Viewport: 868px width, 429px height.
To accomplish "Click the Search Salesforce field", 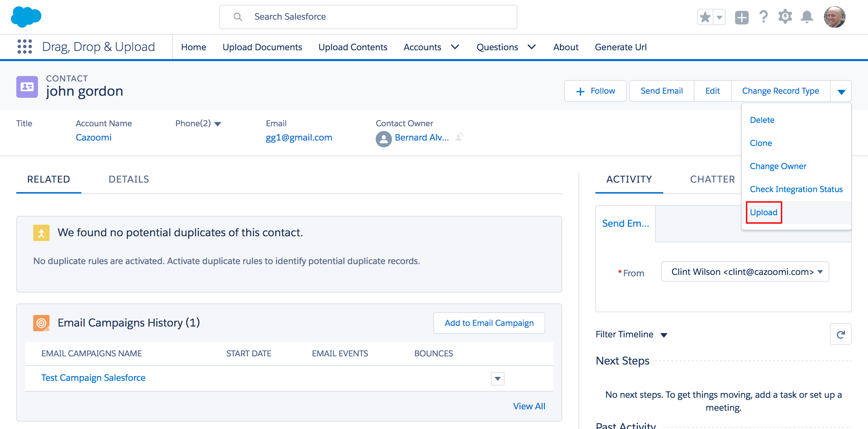I will pos(368,17).
